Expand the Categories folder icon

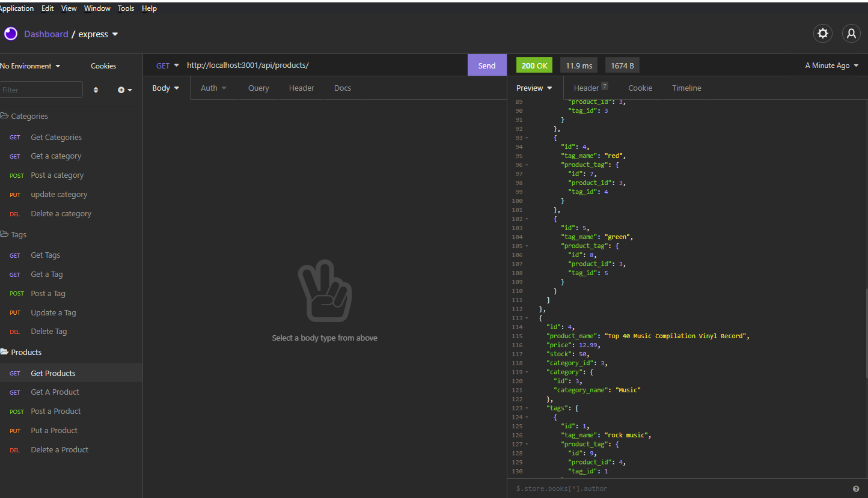(6, 115)
